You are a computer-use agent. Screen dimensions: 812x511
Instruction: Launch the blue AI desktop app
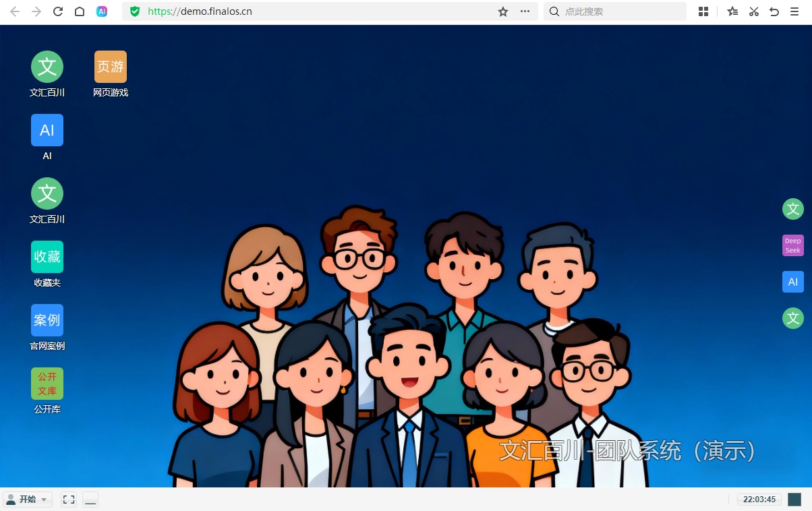tap(47, 131)
